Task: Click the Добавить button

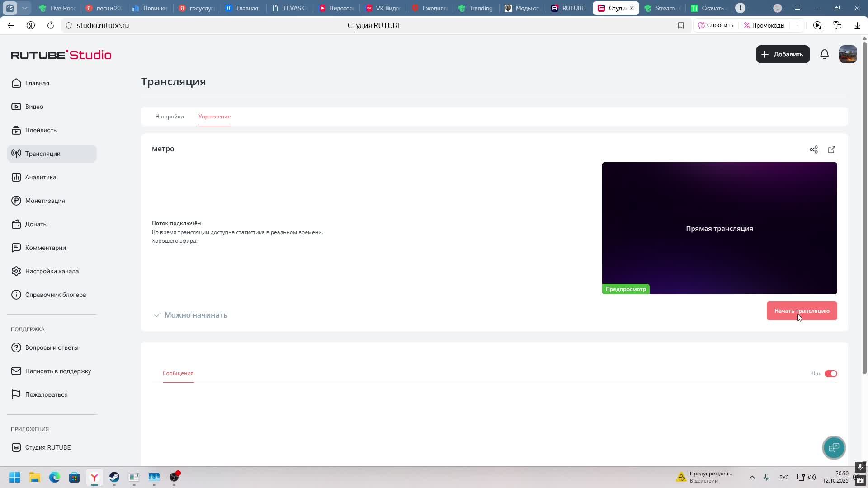Action: [783, 54]
